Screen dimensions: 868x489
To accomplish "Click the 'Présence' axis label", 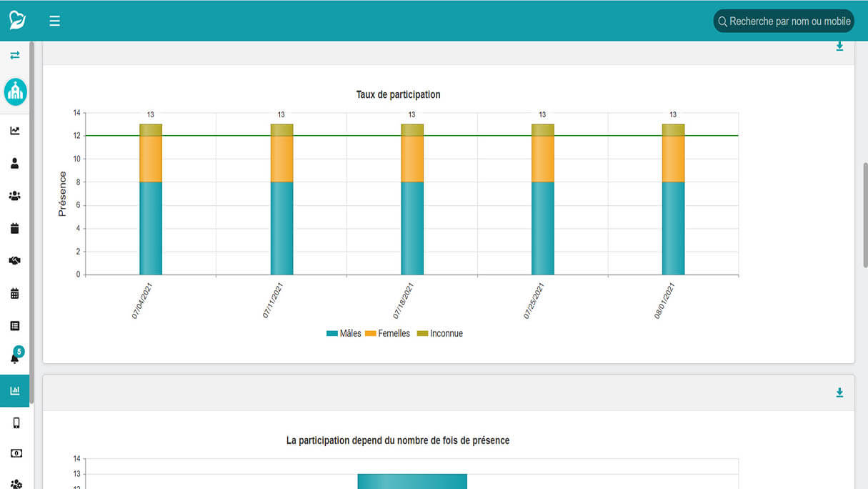I will pyautogui.click(x=62, y=194).
